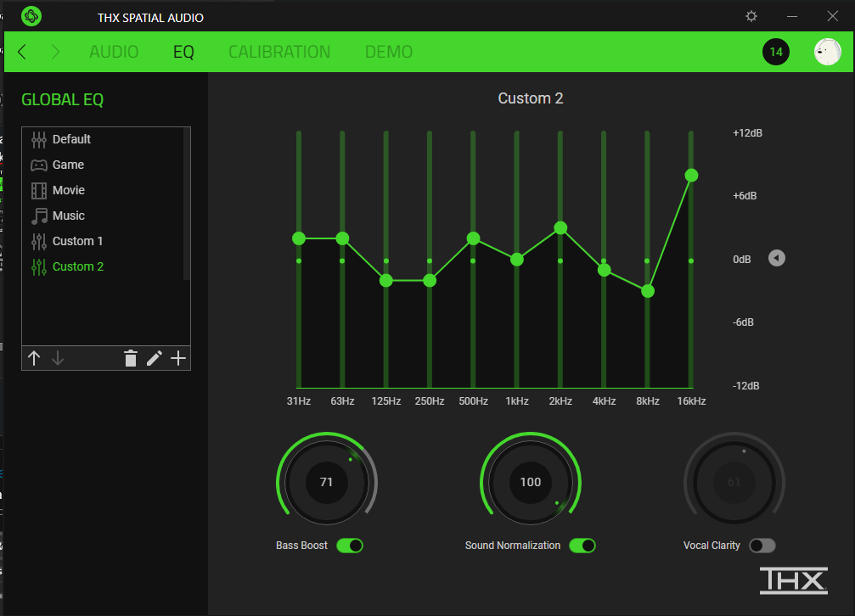This screenshot has height=616, width=855.
Task: Turn off the Sound Normalization toggle
Action: (x=582, y=545)
